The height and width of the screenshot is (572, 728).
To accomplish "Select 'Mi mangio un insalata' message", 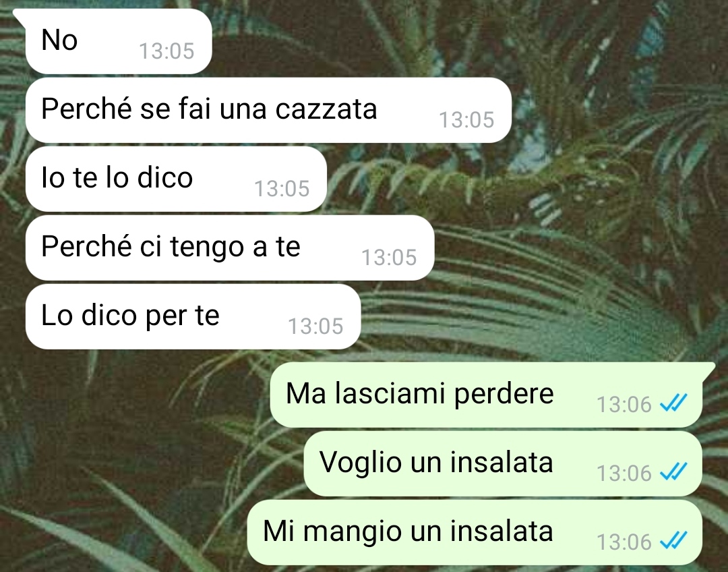I will [475, 532].
